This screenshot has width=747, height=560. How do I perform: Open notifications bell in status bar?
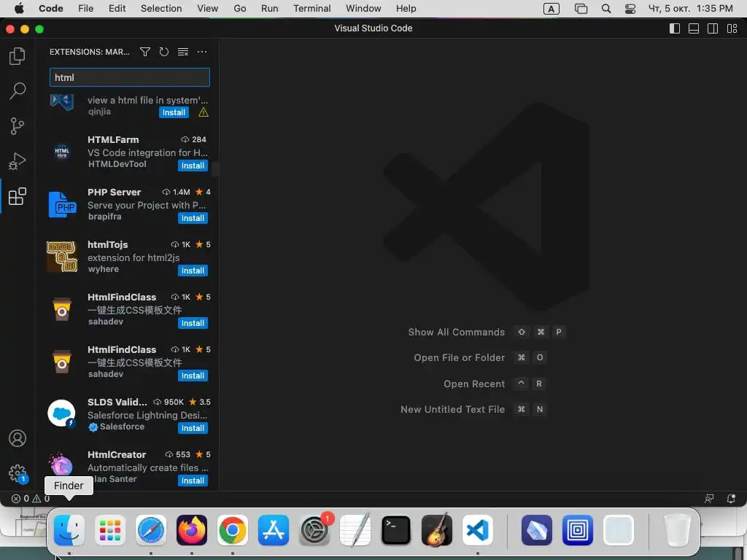pos(731,499)
